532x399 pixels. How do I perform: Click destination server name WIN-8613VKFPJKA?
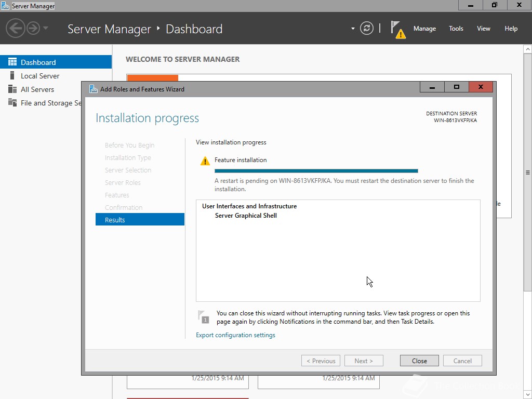point(455,120)
